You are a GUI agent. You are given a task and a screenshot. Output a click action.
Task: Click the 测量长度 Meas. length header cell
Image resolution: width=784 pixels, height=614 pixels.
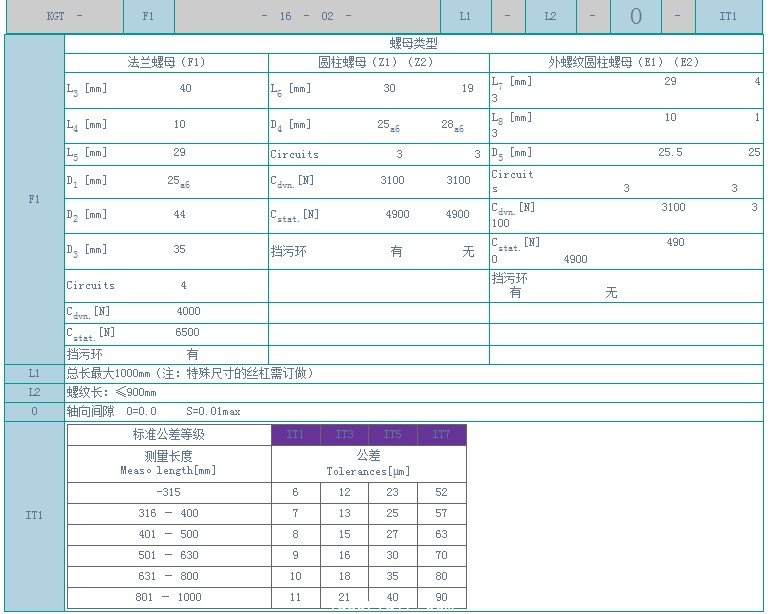pos(169,463)
